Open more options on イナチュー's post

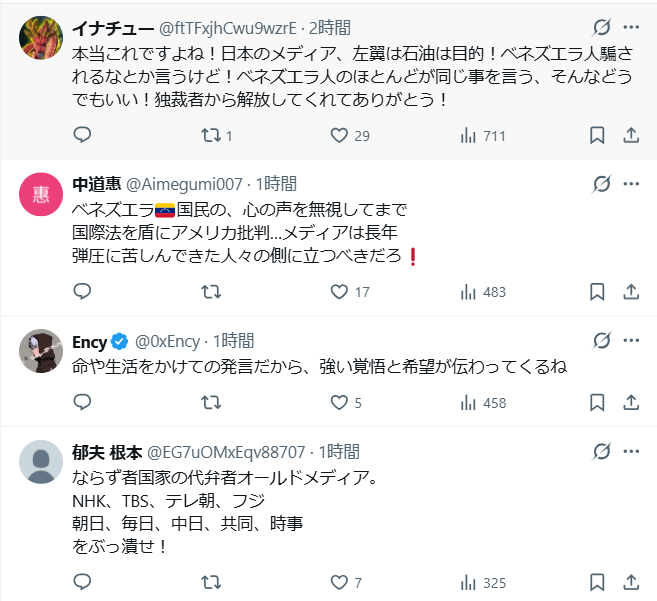(x=631, y=27)
